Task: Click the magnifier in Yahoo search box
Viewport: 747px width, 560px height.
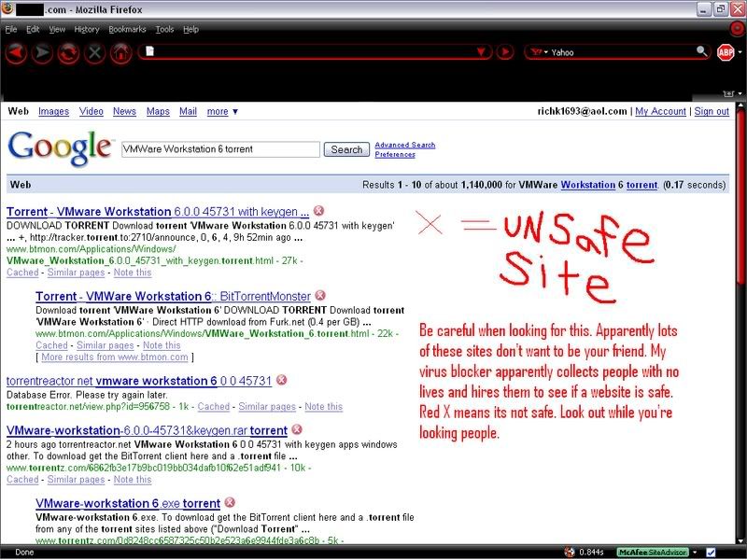Action: point(702,52)
